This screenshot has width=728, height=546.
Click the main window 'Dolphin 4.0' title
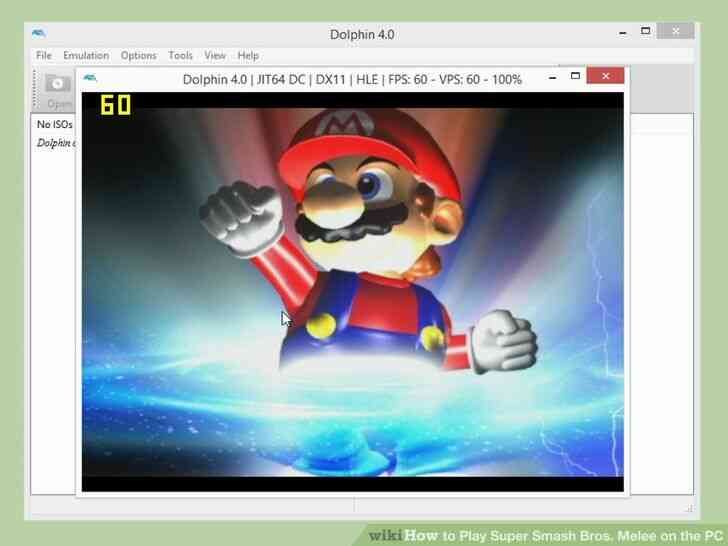[x=362, y=34]
